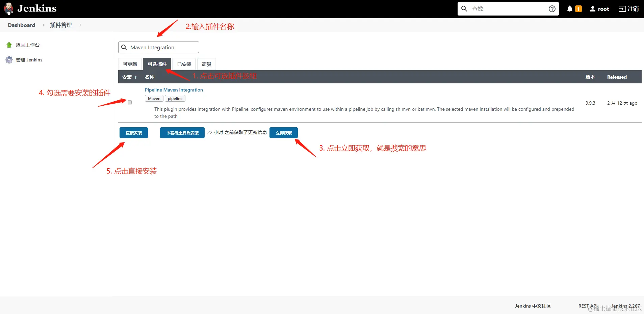Click the Maven tag label
644x314 pixels.
[x=154, y=99]
